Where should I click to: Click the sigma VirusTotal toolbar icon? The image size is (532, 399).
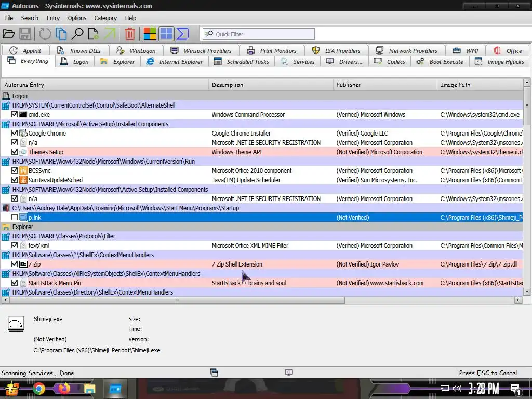point(182,34)
